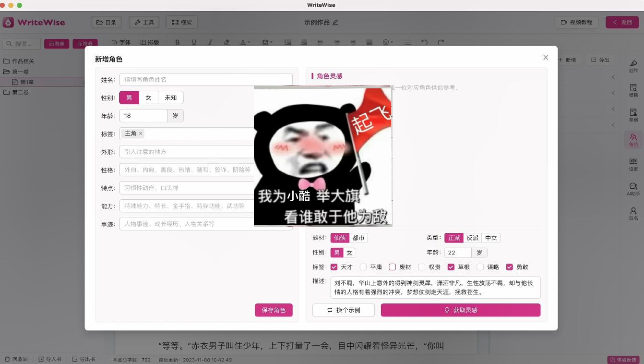The width and height of the screenshot is (644, 364).
Task: Select 反派 character type
Action: [473, 238]
